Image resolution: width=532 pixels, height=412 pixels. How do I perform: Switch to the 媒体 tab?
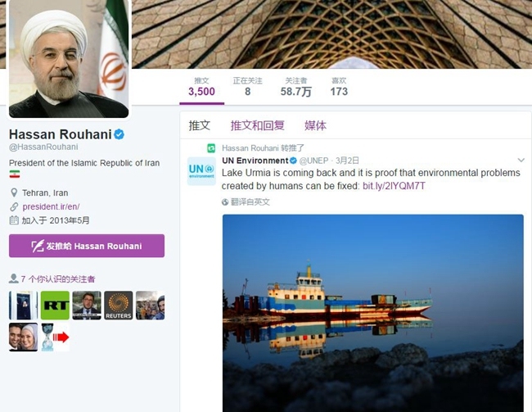[315, 125]
